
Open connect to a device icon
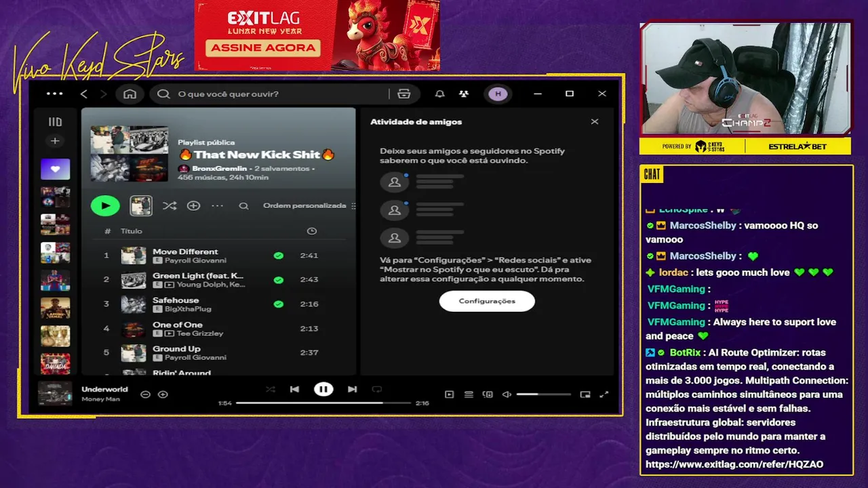click(488, 394)
